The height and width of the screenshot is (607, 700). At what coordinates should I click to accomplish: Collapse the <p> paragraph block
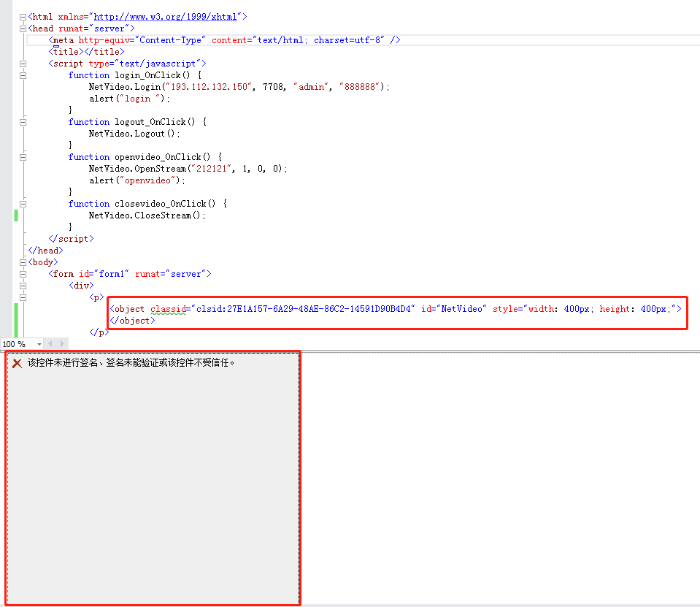pos(23,297)
